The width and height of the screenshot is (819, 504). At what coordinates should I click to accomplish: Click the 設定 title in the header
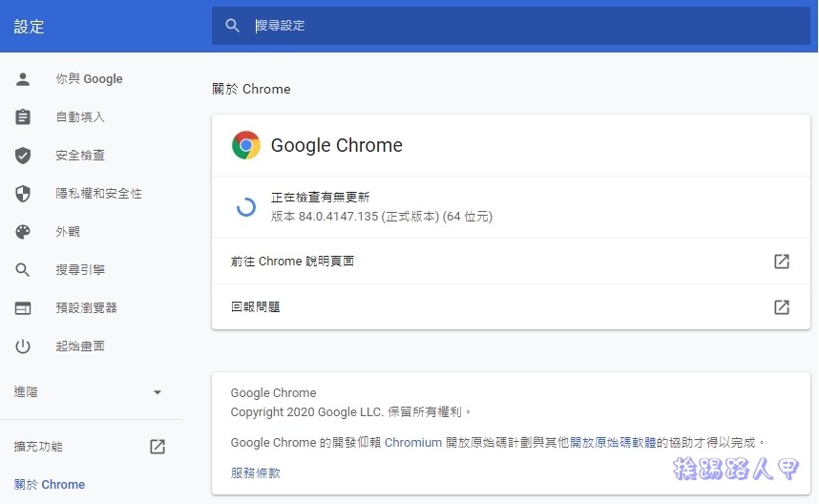pyautogui.click(x=30, y=27)
